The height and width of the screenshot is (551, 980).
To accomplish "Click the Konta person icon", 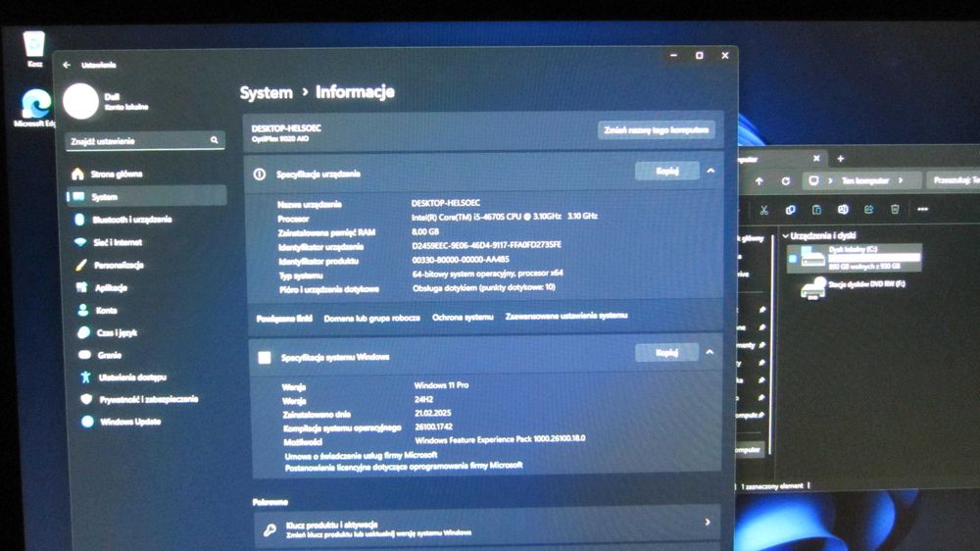I will tap(83, 310).
